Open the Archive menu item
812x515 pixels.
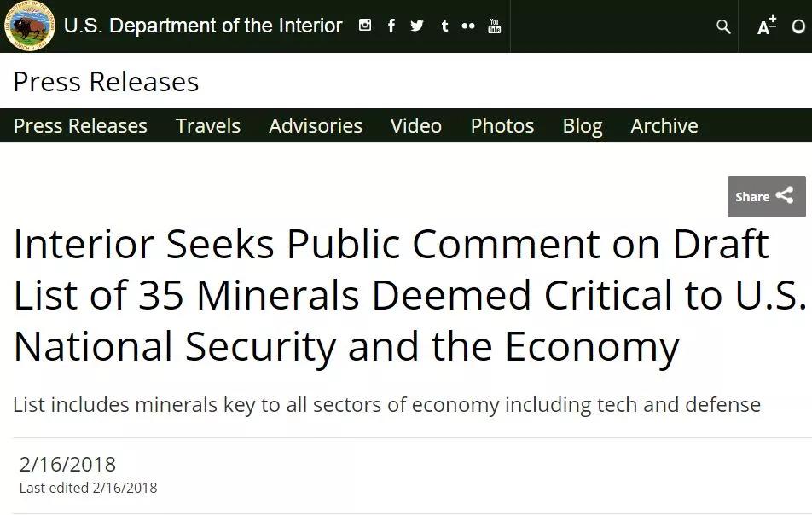(664, 126)
